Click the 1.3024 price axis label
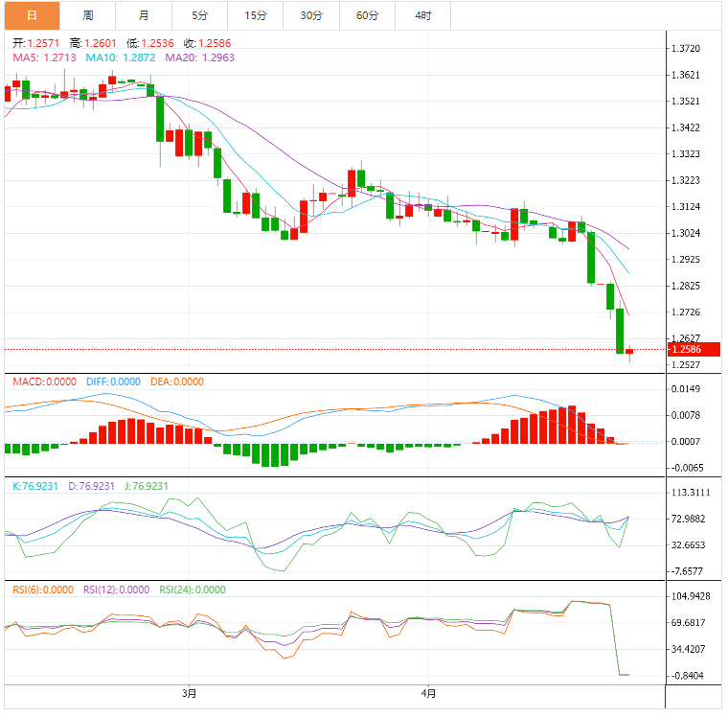The image size is (728, 717). click(686, 233)
